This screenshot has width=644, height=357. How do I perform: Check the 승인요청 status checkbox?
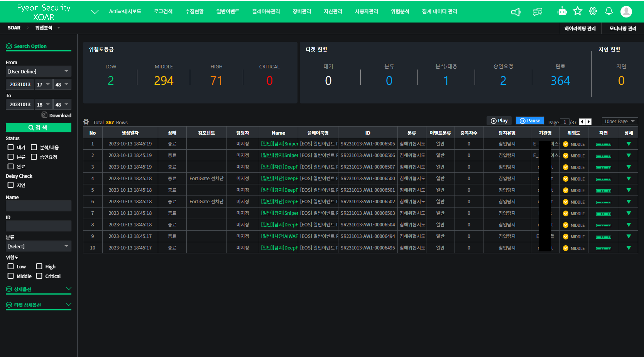(x=34, y=157)
